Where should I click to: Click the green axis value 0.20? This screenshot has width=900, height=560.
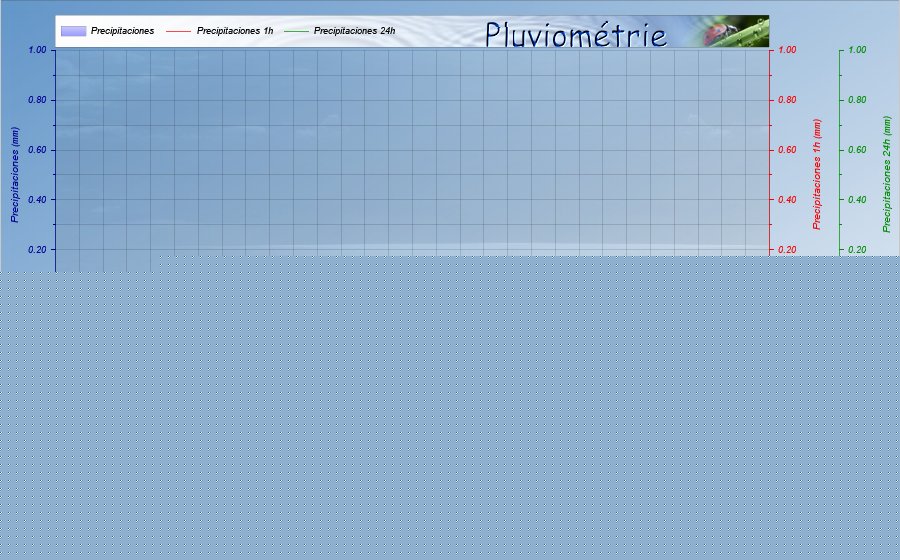click(857, 250)
